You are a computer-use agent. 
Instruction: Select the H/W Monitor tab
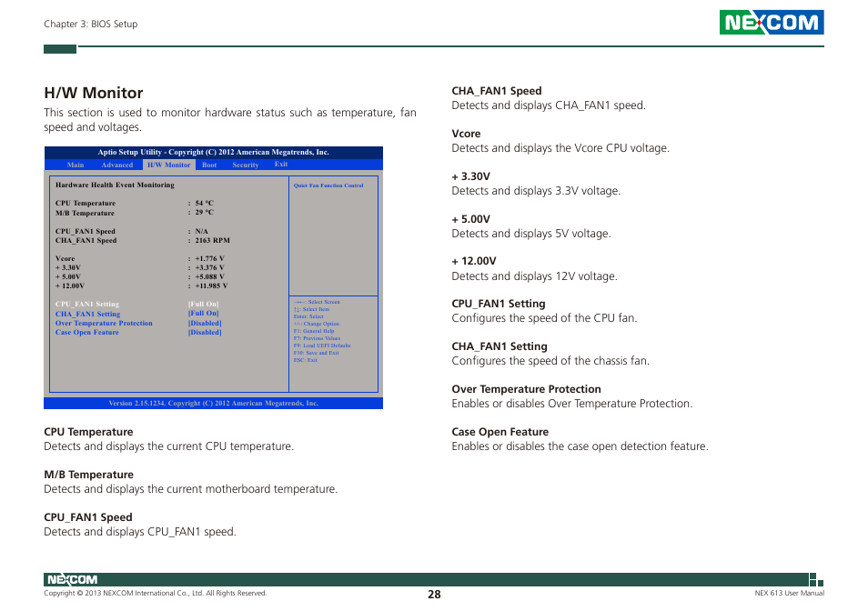[x=169, y=165]
